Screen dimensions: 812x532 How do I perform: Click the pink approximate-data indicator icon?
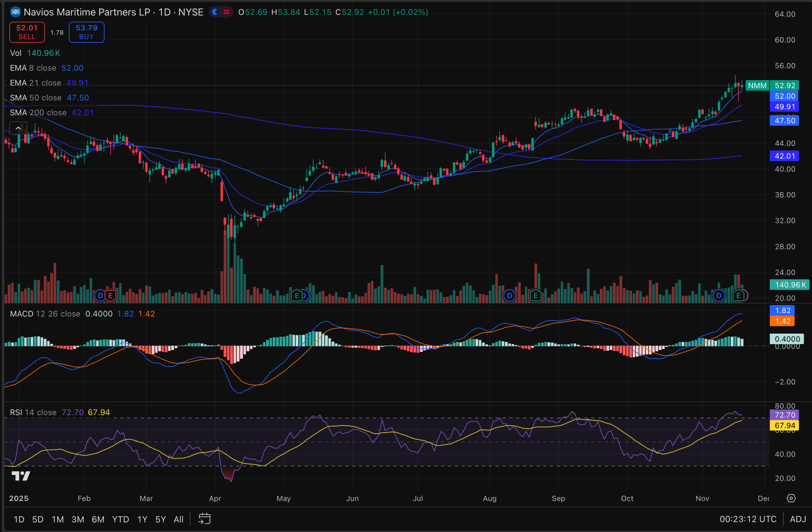pyautogui.click(x=226, y=12)
